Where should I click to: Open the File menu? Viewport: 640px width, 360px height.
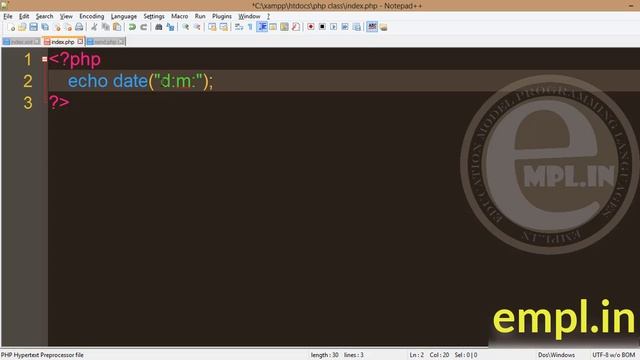8,16
